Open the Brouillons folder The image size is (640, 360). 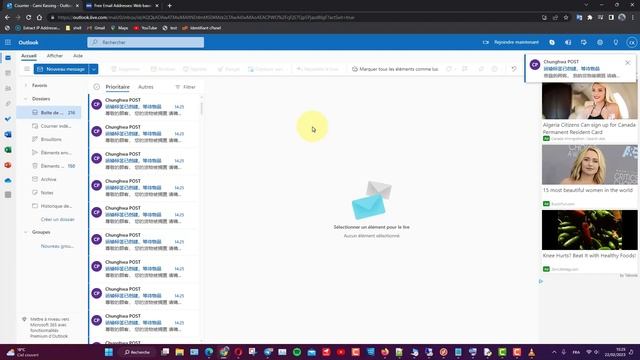click(49, 139)
